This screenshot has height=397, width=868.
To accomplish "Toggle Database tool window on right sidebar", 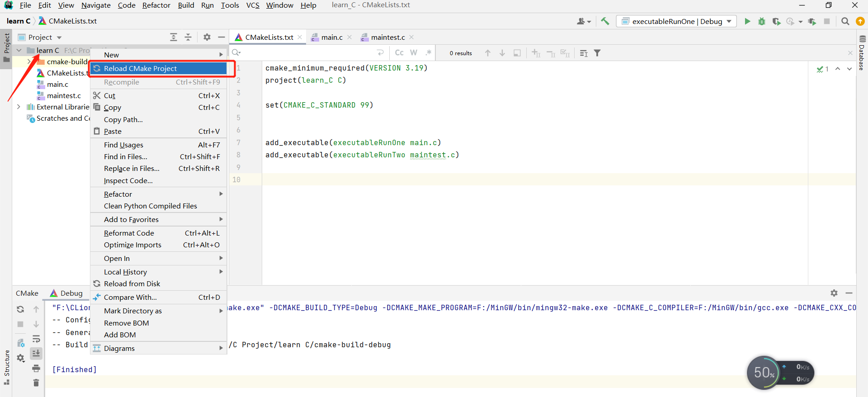I will [862, 53].
